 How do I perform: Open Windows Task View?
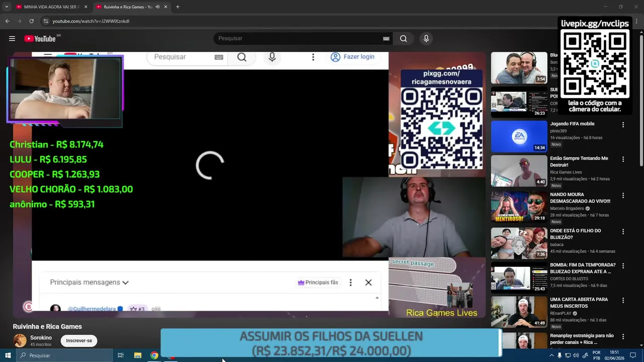tap(121, 355)
